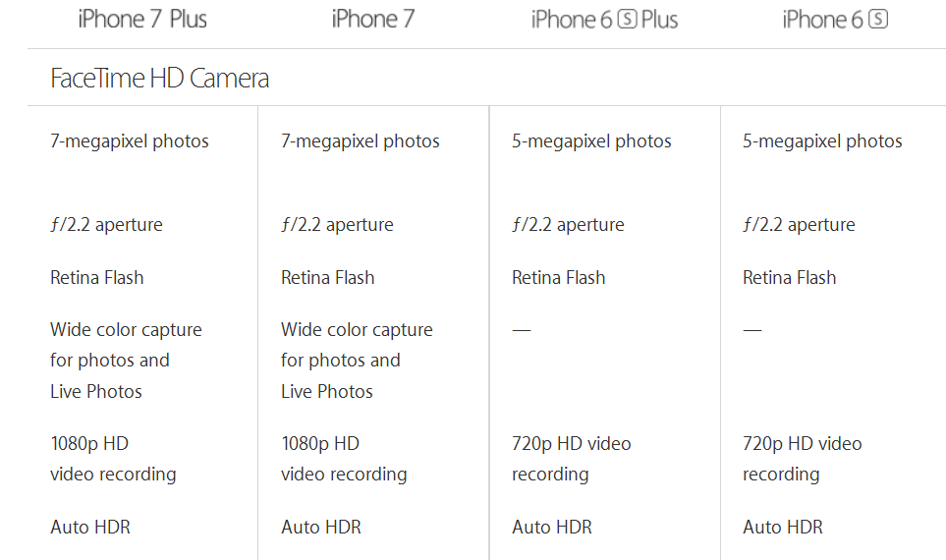The image size is (946, 560).
Task: Click 720p HD video recording under iPhone 6s Plus
Action: click(572, 459)
